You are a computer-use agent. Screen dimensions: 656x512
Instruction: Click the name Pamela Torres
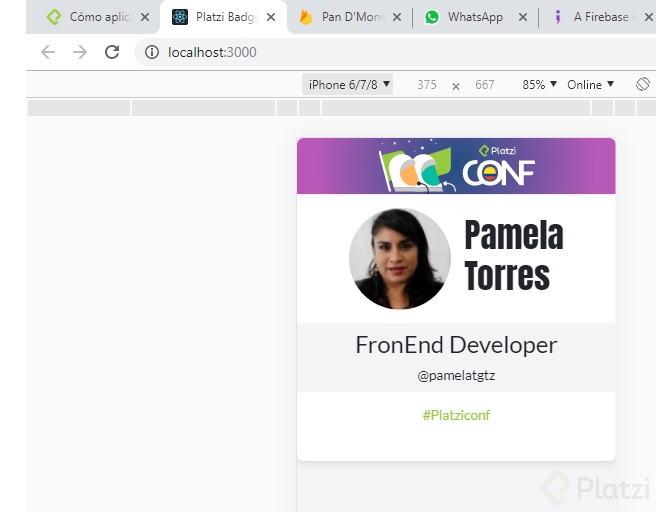pyautogui.click(x=514, y=255)
